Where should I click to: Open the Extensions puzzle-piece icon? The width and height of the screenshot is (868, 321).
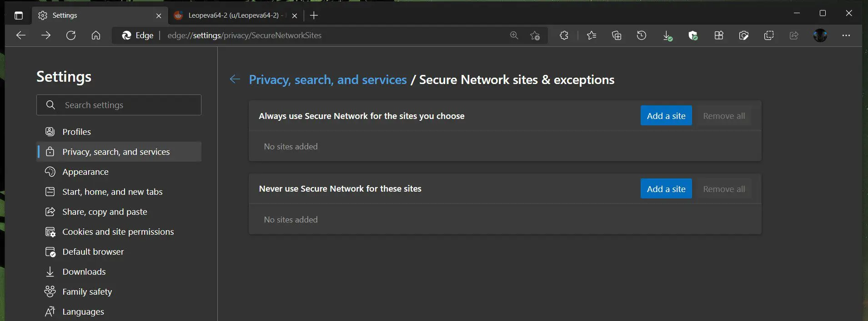coord(564,35)
